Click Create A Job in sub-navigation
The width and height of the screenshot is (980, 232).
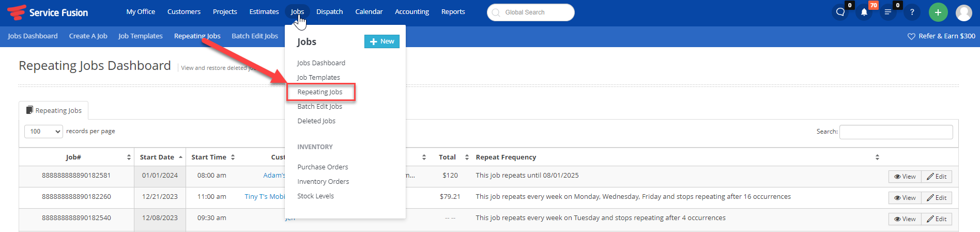(88, 36)
